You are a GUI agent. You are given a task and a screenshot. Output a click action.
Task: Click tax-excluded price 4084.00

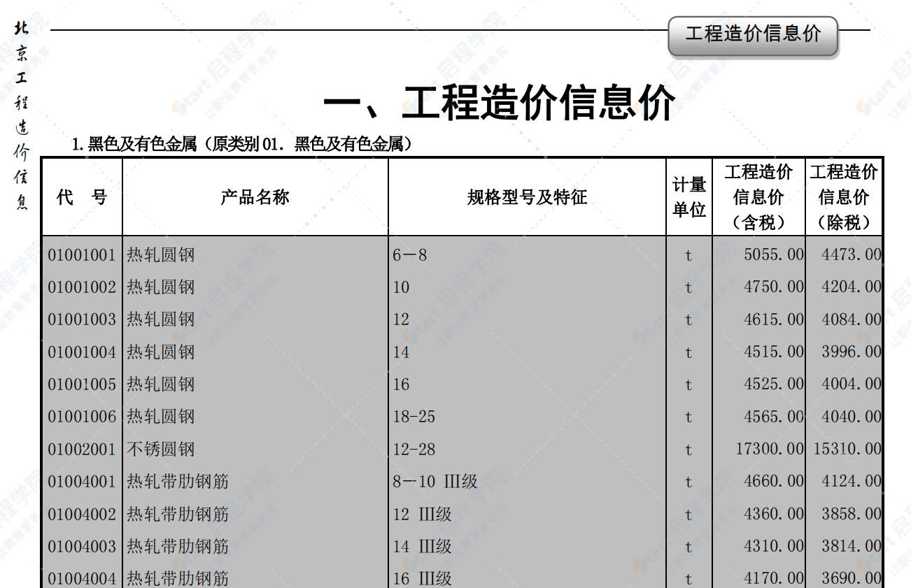[x=852, y=320]
